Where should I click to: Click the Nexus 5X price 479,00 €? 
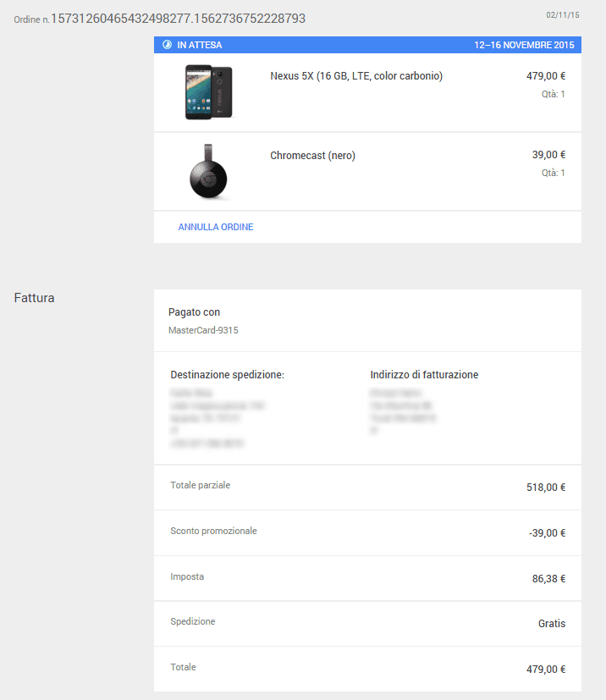[x=546, y=76]
